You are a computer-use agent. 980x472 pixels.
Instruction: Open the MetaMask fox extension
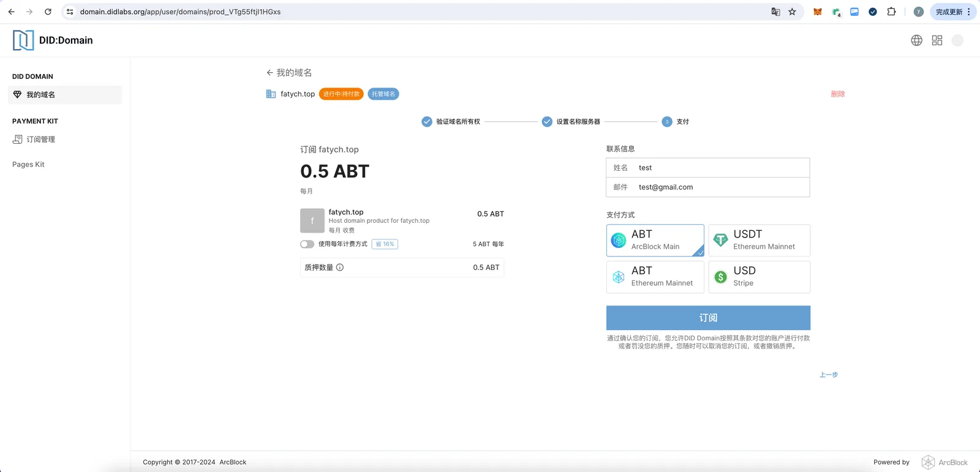click(x=817, y=12)
